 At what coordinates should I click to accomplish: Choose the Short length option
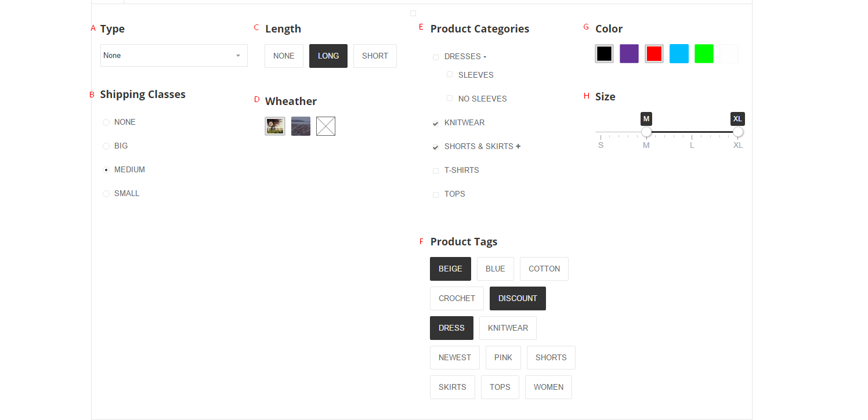(375, 56)
